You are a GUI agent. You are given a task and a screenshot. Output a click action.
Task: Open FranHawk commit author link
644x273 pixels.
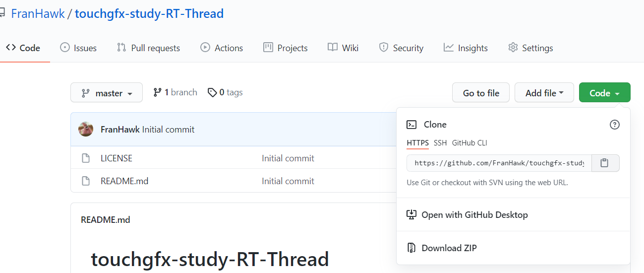coord(120,130)
